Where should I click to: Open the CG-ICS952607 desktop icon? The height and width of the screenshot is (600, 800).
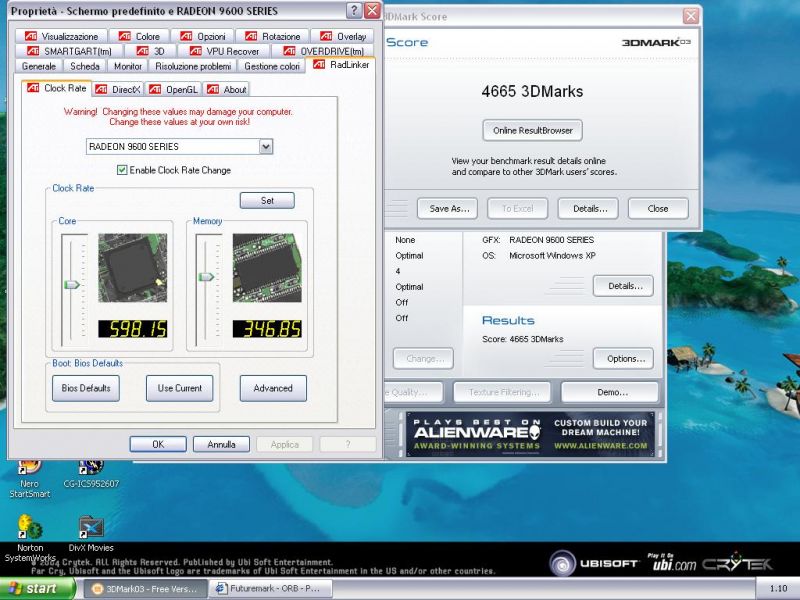(x=91, y=474)
